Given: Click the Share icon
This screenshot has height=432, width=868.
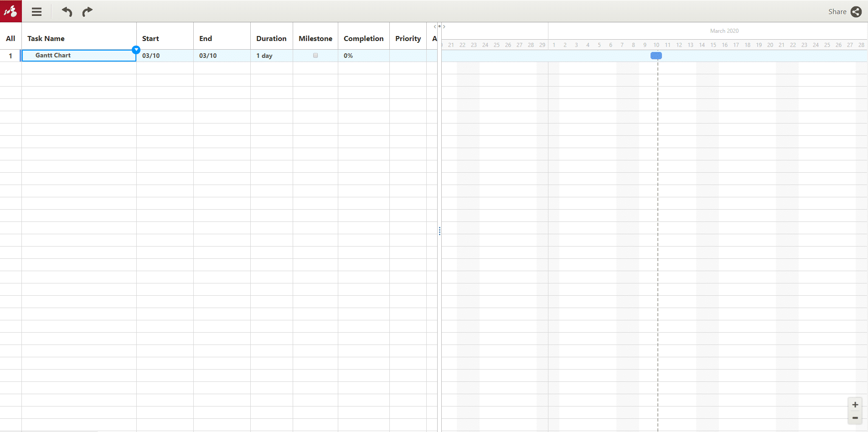Looking at the screenshot, I should coord(856,12).
